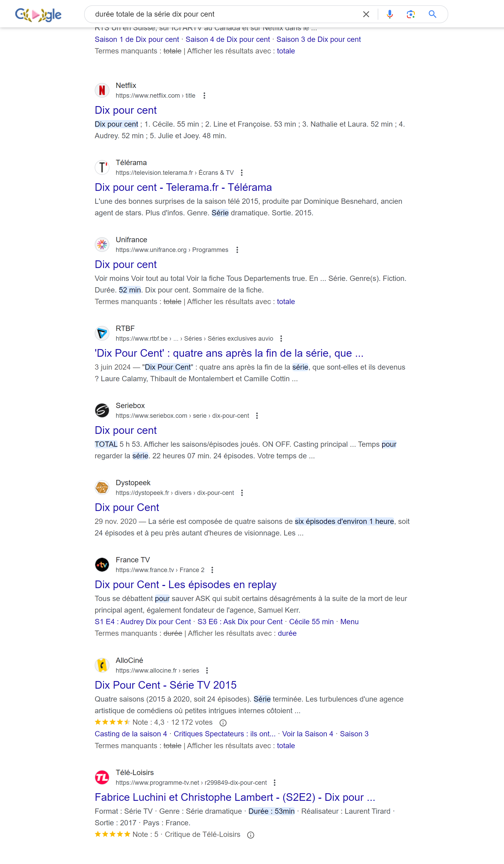Open Google Lens image search icon

click(410, 14)
